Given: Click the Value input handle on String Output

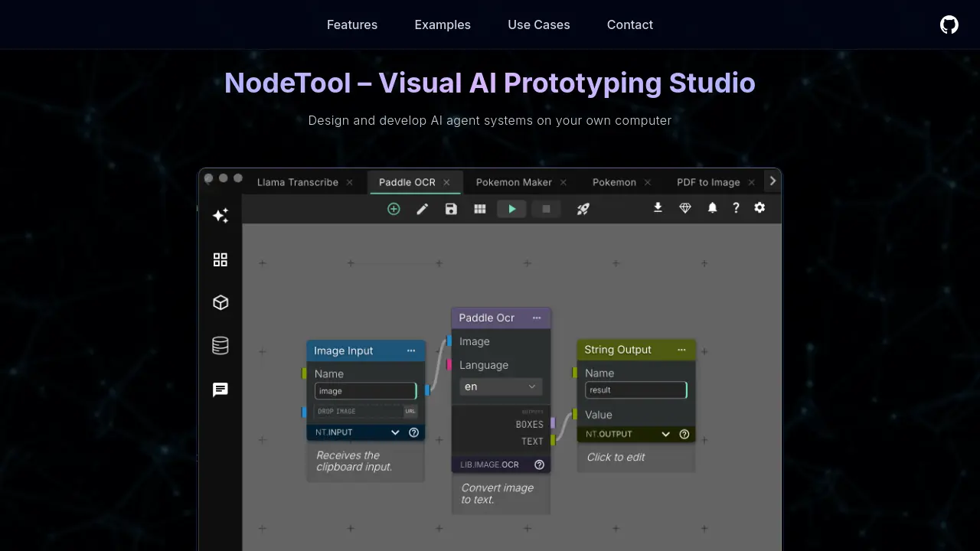Looking at the screenshot, I should pos(575,414).
